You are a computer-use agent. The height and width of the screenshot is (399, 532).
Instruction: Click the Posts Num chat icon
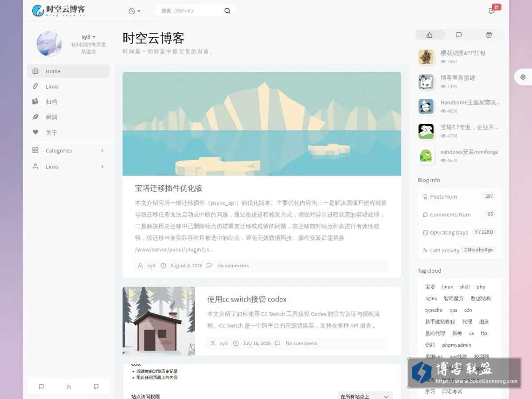point(425,197)
